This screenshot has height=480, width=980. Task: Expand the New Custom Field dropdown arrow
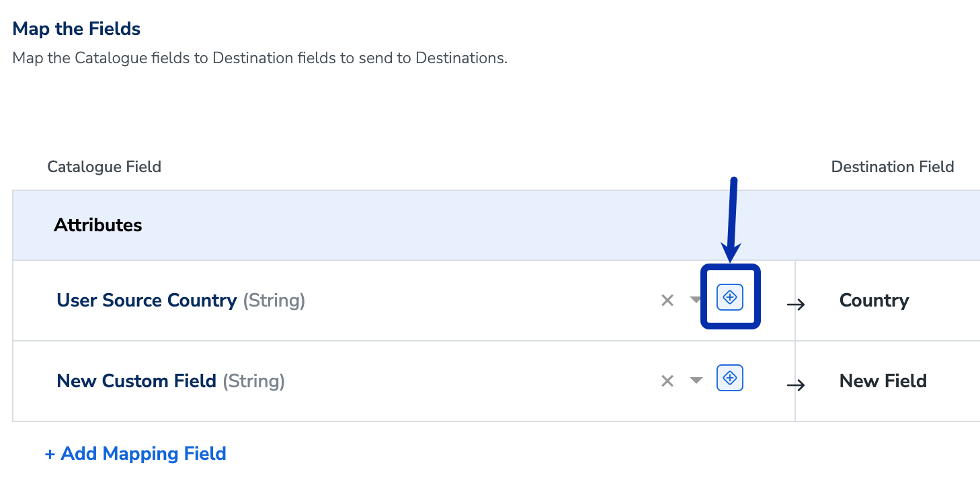[x=696, y=381]
